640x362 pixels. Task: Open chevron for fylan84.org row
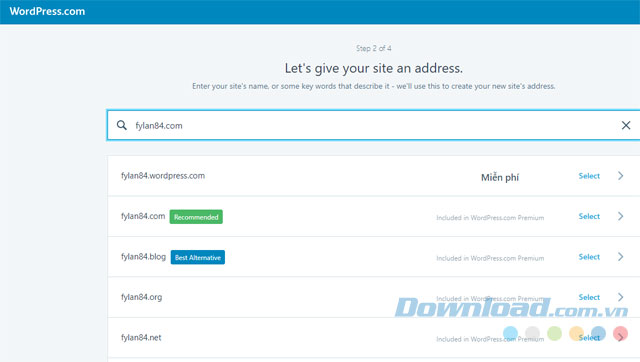[620, 297]
